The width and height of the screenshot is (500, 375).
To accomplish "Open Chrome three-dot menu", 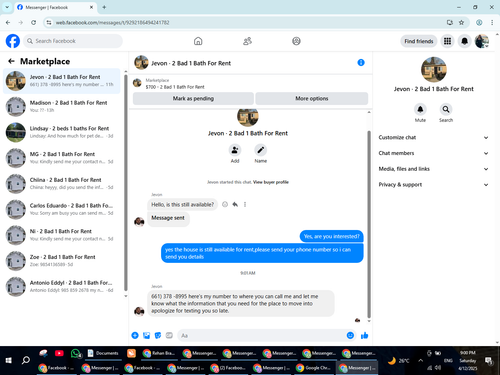I will click(x=492, y=22).
